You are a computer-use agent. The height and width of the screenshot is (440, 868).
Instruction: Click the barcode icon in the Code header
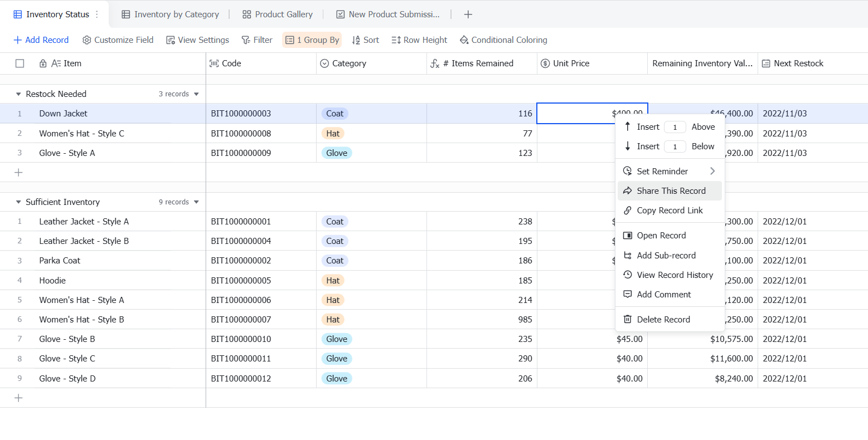coord(214,63)
